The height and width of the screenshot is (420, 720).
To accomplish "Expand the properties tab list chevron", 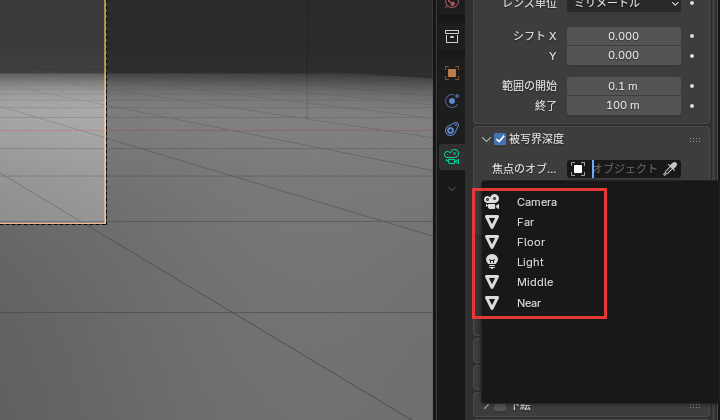I will click(452, 189).
